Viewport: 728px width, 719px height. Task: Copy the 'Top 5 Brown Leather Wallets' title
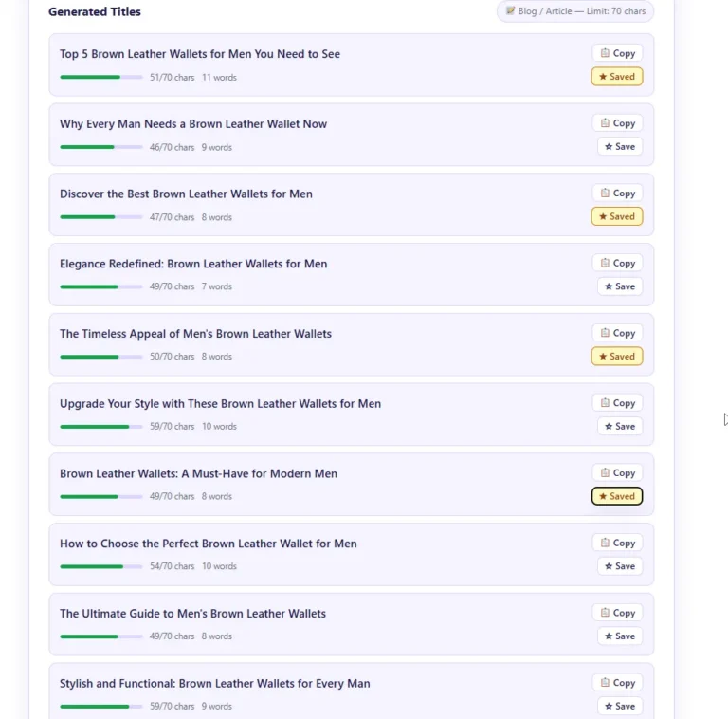pos(617,53)
